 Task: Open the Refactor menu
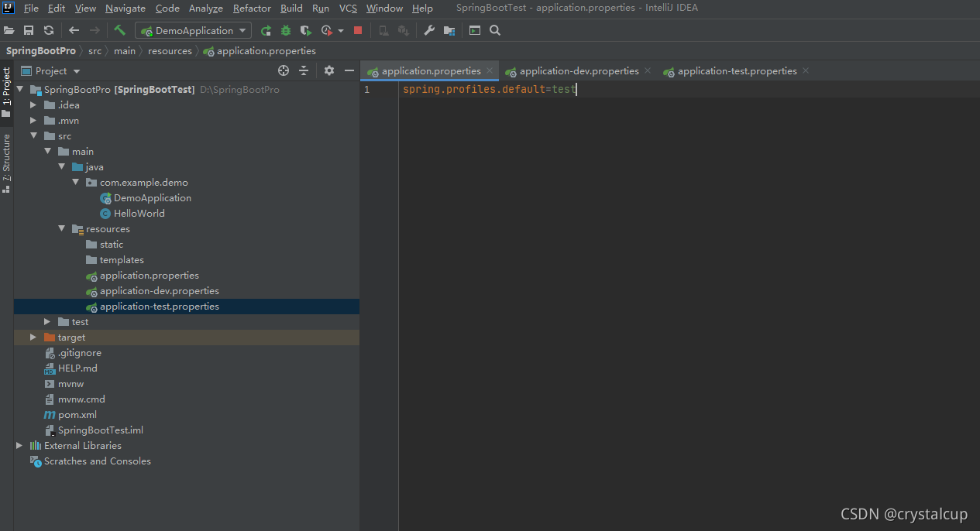[252, 9]
